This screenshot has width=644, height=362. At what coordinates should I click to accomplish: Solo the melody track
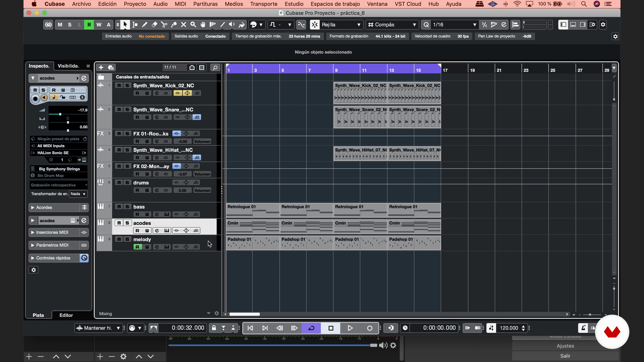coord(127,239)
